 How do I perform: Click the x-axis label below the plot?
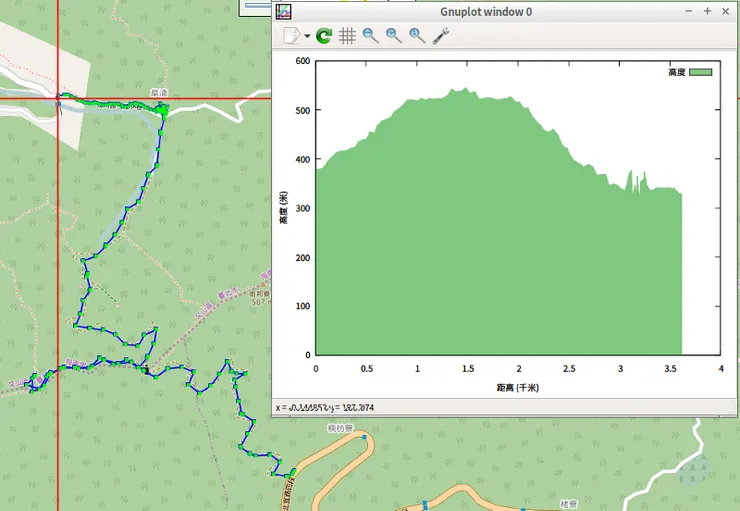tap(517, 387)
